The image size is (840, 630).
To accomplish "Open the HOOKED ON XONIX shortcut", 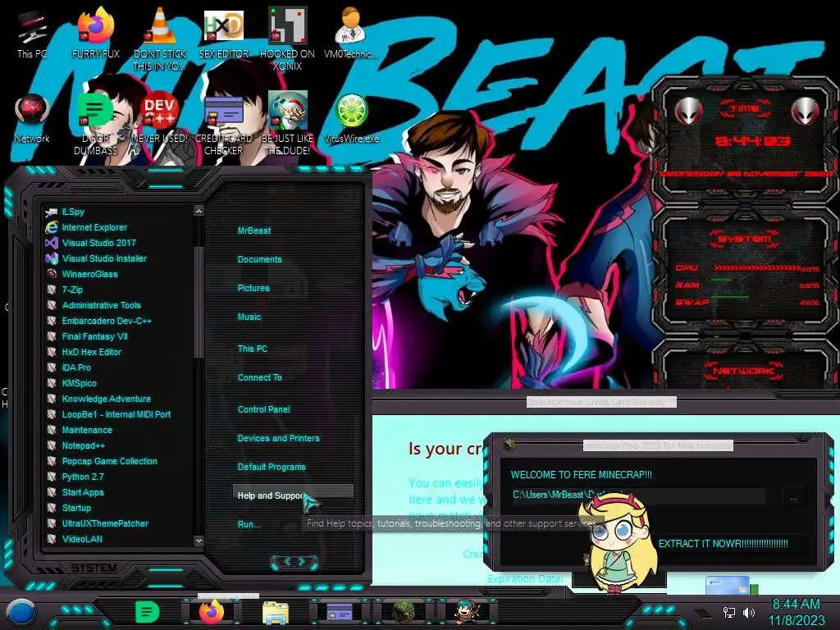I will tap(288, 39).
